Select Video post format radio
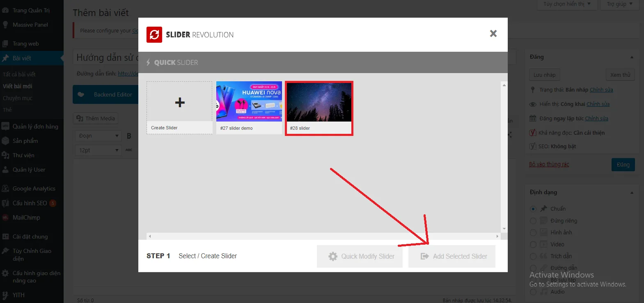The image size is (644, 303). (x=533, y=245)
